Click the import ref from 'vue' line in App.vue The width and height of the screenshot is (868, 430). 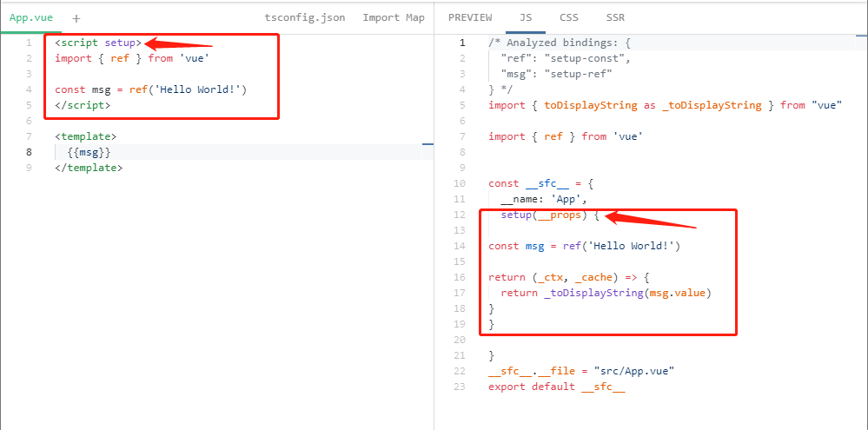click(x=133, y=58)
